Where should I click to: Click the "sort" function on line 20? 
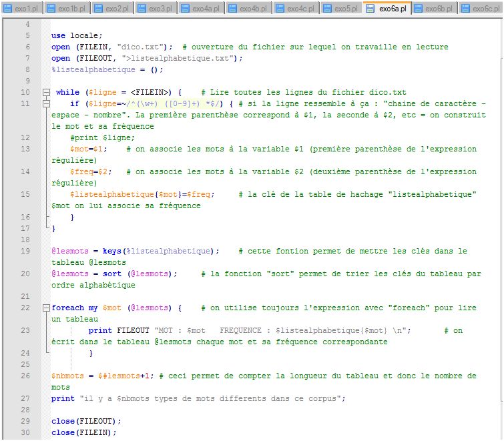pos(112,274)
